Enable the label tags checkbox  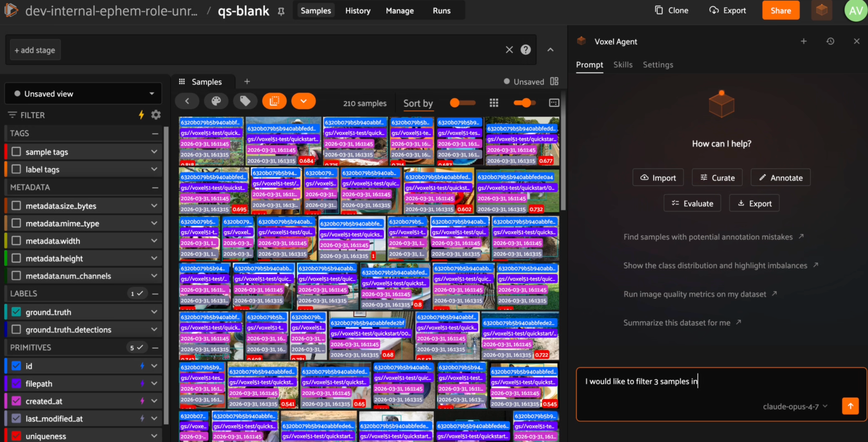(16, 169)
